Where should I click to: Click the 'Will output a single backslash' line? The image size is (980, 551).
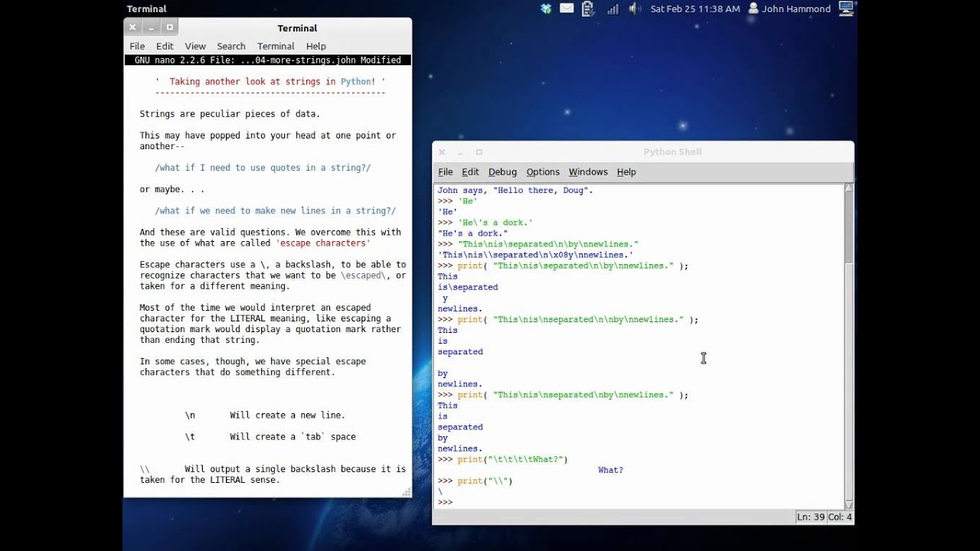tap(273, 469)
